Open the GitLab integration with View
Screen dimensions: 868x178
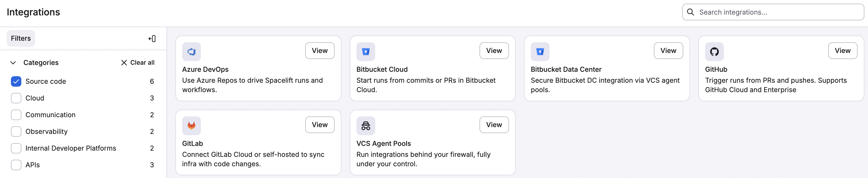pyautogui.click(x=320, y=125)
